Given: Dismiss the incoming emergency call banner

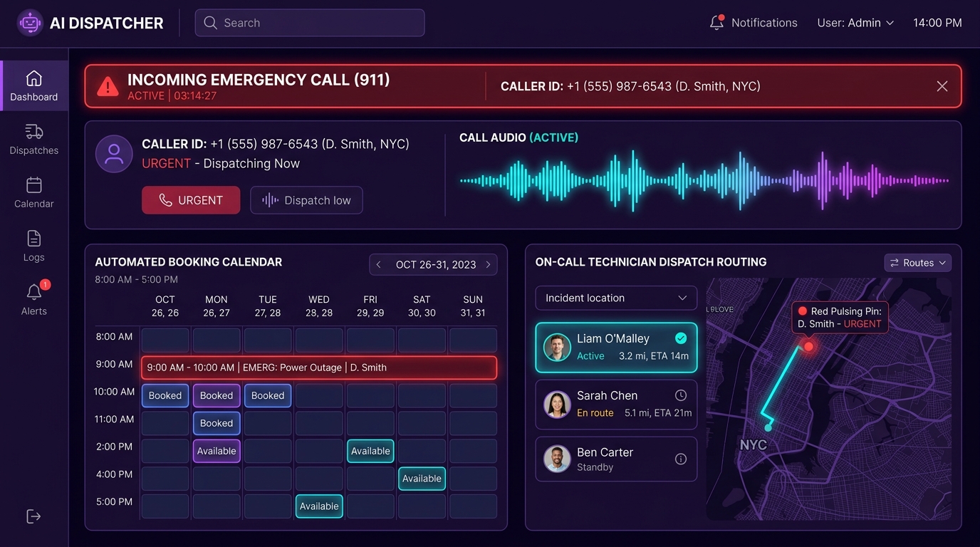Looking at the screenshot, I should 942,86.
